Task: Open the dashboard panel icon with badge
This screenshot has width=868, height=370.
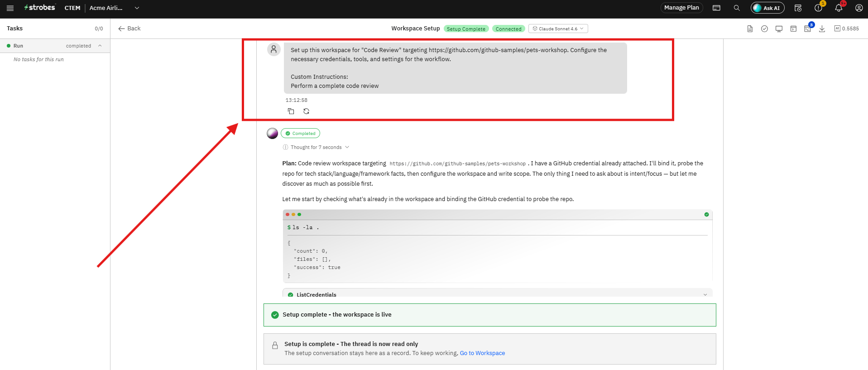Action: click(808, 29)
